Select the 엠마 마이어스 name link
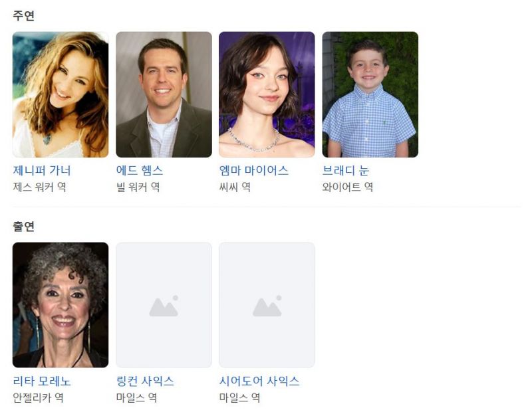Image resolution: width=532 pixels, height=414 pixels. click(254, 170)
